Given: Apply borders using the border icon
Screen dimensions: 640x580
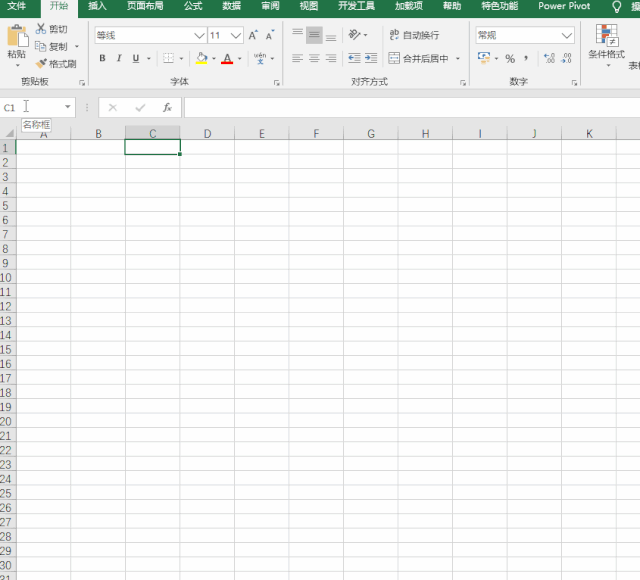Looking at the screenshot, I should click(x=169, y=58).
